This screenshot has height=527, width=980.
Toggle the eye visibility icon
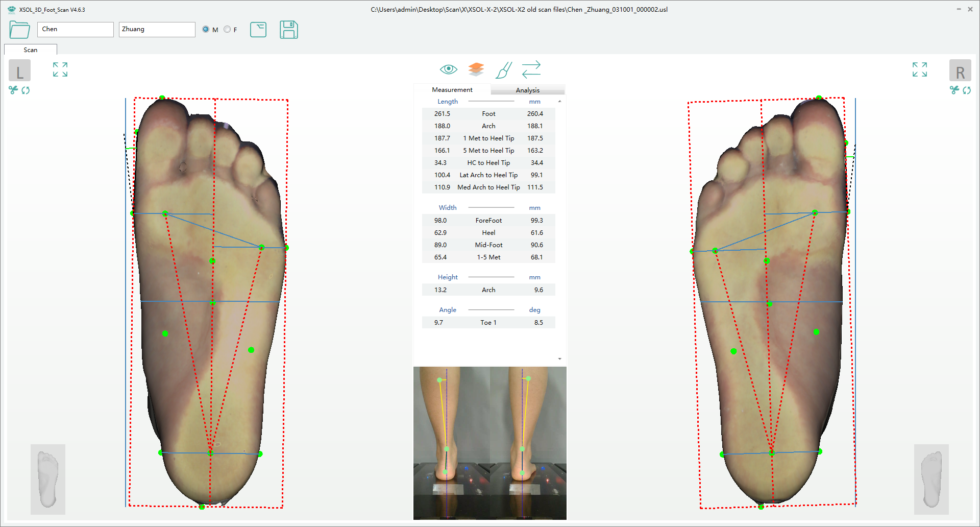coord(448,69)
